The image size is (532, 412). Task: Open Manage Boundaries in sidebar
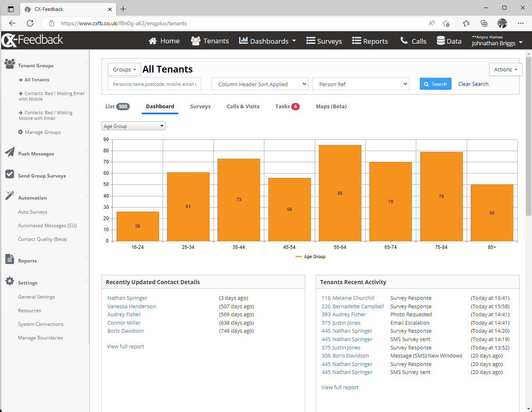click(40, 337)
